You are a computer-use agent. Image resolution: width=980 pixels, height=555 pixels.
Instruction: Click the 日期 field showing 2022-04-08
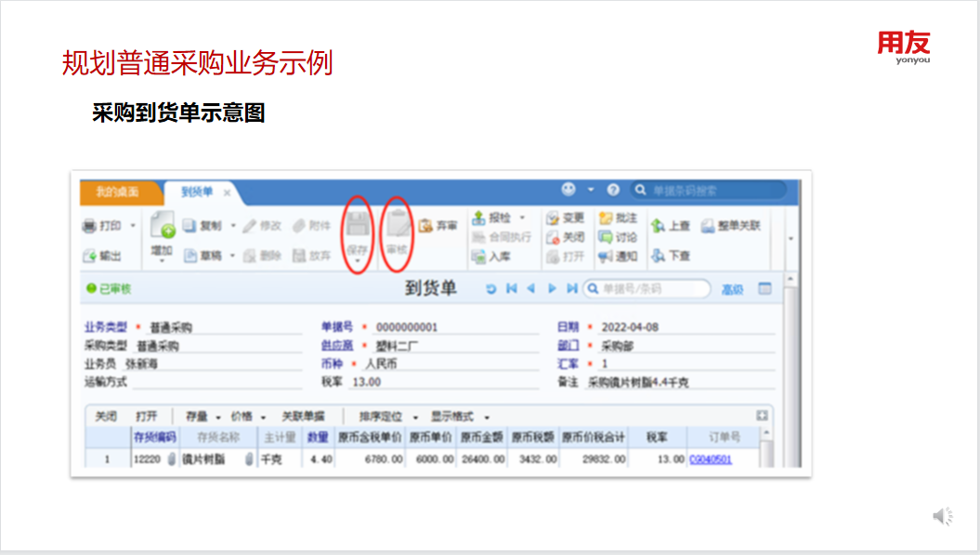pyautogui.click(x=686, y=327)
